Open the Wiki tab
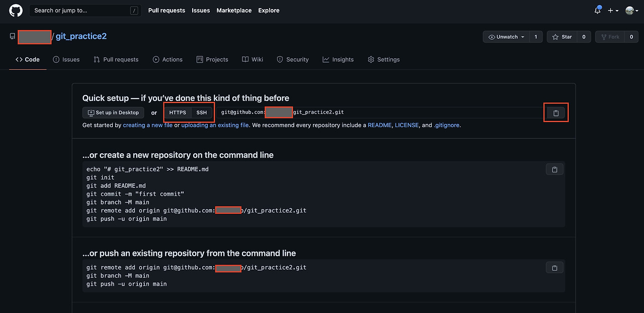 (x=253, y=59)
